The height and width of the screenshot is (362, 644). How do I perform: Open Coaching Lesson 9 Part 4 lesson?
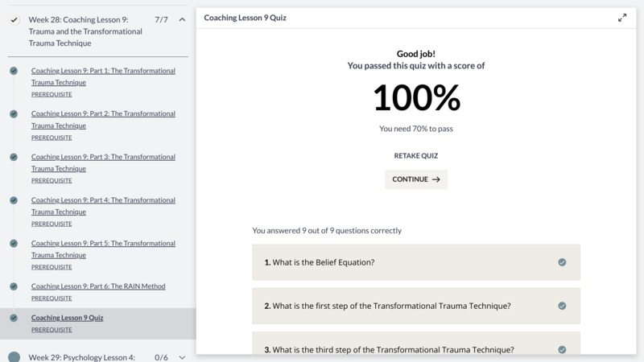tap(103, 206)
